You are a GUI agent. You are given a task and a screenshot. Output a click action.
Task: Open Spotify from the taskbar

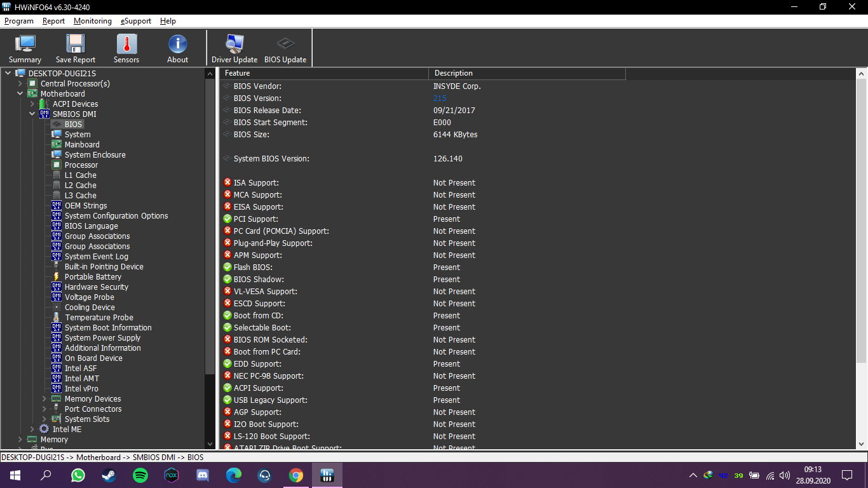[x=140, y=475]
